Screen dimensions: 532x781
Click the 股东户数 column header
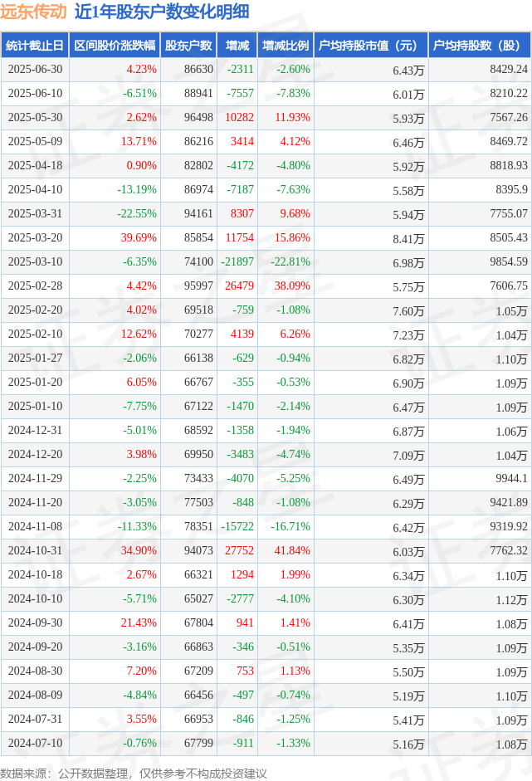tap(188, 46)
